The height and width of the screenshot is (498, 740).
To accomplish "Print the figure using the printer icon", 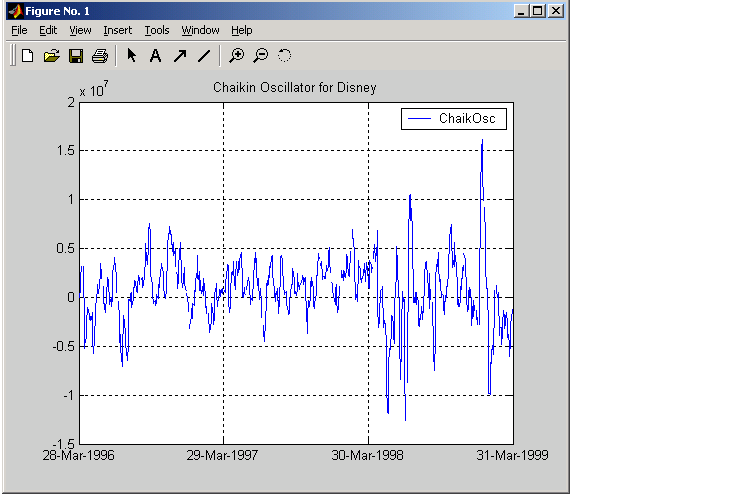I will 100,56.
